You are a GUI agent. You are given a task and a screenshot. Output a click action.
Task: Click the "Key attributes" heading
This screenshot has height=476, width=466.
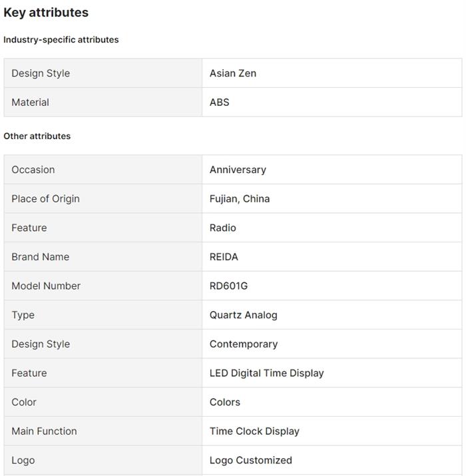tap(46, 13)
